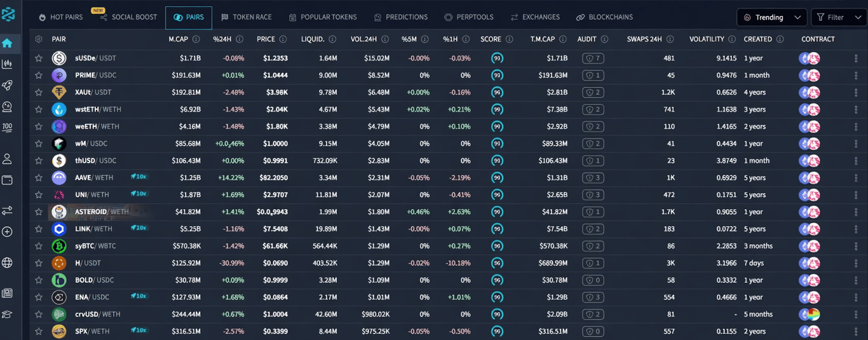The height and width of the screenshot is (340, 868).
Task: Favorite the XAUt/USDT pair star
Action: click(39, 93)
